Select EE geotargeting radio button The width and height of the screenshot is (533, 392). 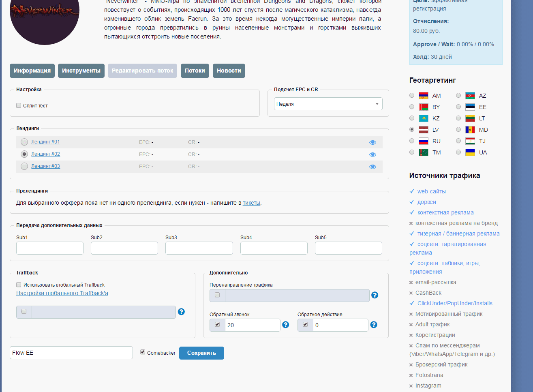458,107
